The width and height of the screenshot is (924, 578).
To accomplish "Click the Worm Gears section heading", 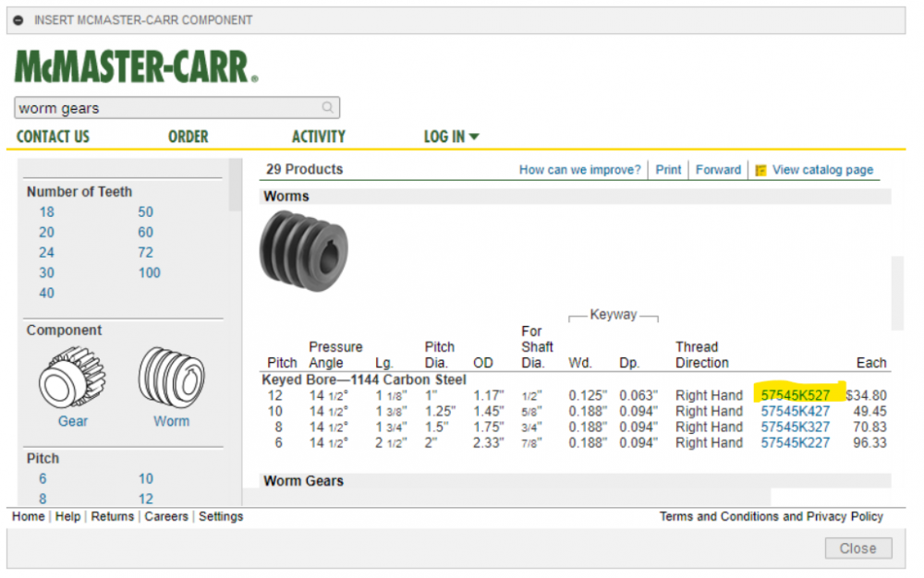I will pyautogui.click(x=303, y=481).
